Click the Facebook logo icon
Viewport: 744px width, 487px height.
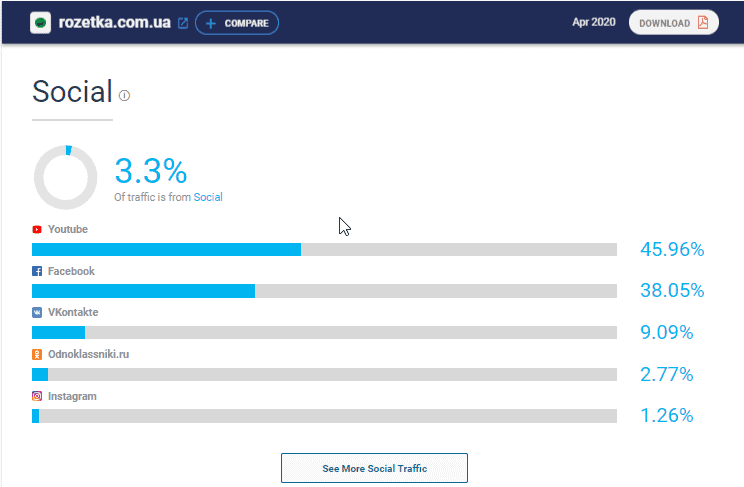click(x=37, y=271)
